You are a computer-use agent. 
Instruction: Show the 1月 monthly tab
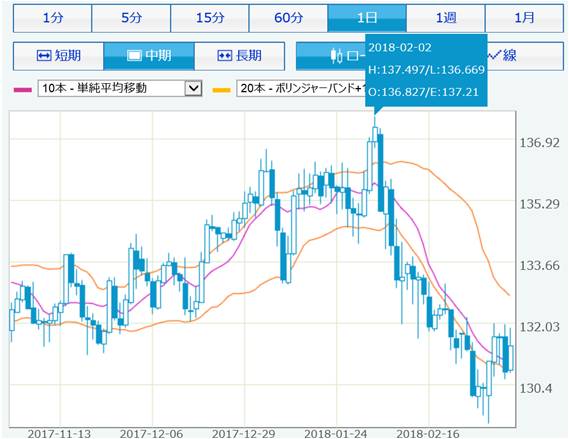(524, 18)
